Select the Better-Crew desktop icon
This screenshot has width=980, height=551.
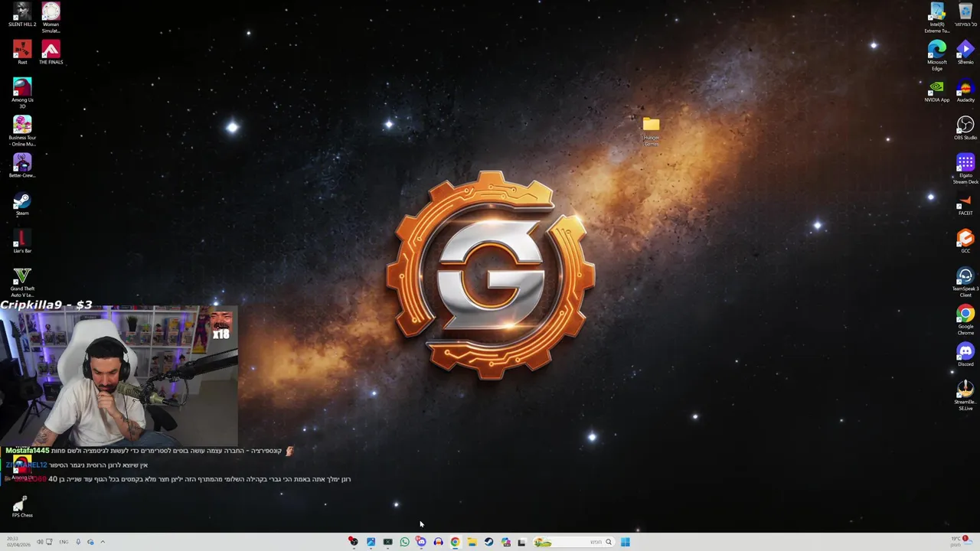(x=22, y=165)
